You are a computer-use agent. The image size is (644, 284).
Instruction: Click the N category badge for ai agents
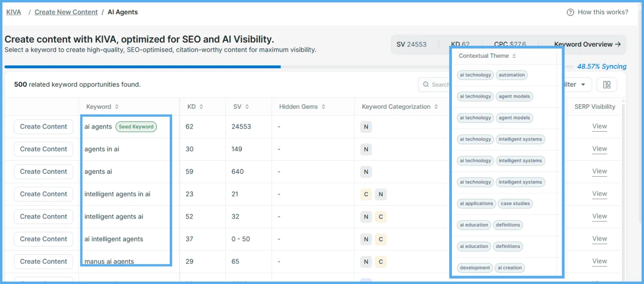(366, 127)
